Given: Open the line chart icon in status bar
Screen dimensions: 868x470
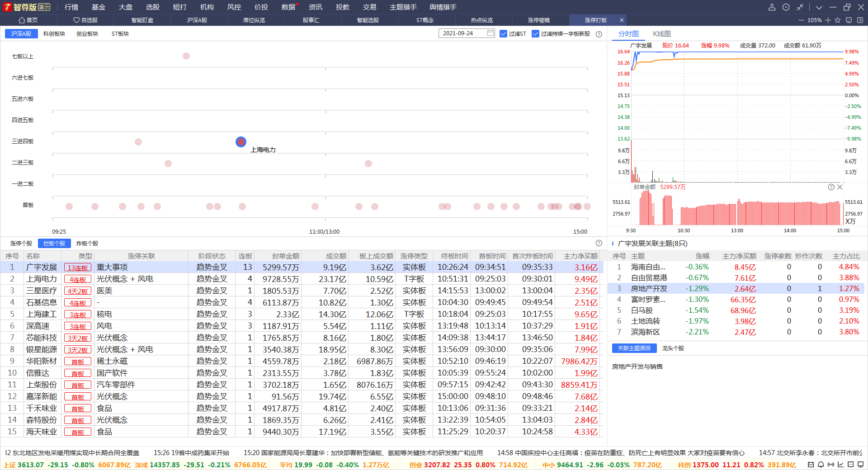Looking at the screenshot, I should coord(840,465).
